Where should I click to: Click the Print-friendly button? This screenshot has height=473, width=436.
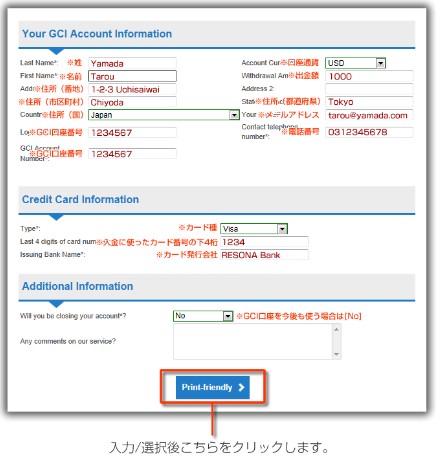point(213,387)
